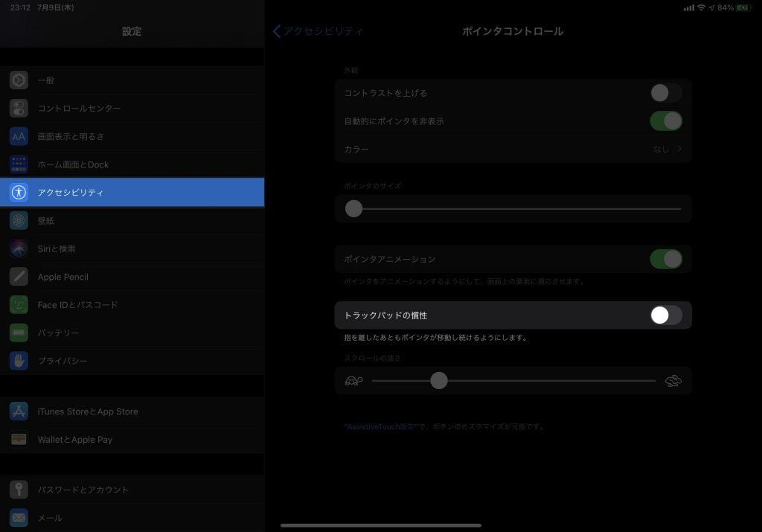The width and height of the screenshot is (762, 532).
Task: Open the 壁紙 wallpaper icon
Action: [19, 221]
